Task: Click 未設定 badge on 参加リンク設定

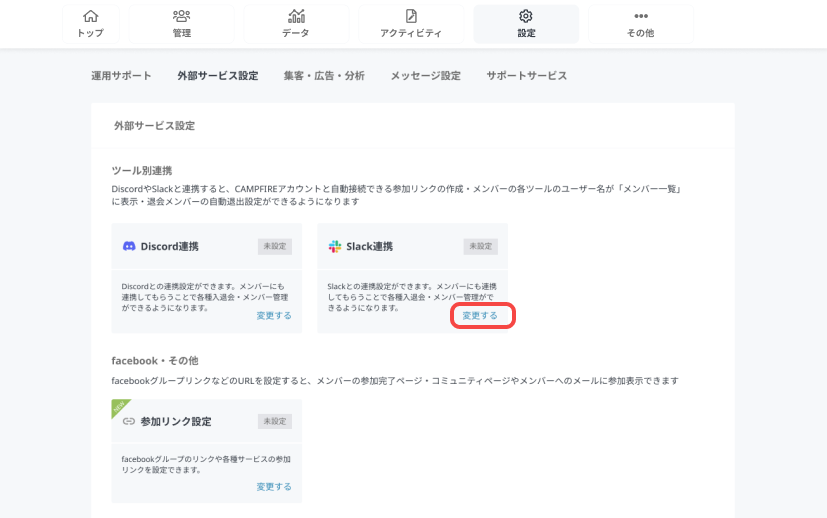Action: point(275,421)
